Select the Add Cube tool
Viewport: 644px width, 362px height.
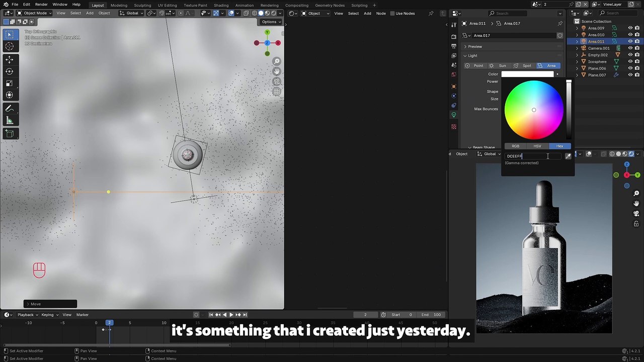point(9,134)
